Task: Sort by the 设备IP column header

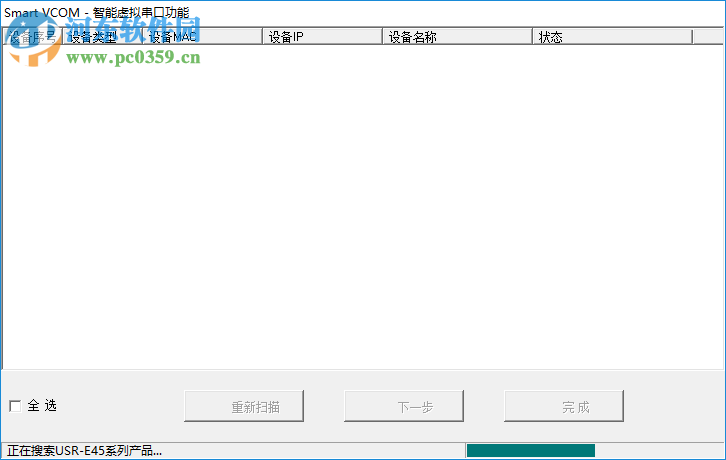Action: (323, 37)
